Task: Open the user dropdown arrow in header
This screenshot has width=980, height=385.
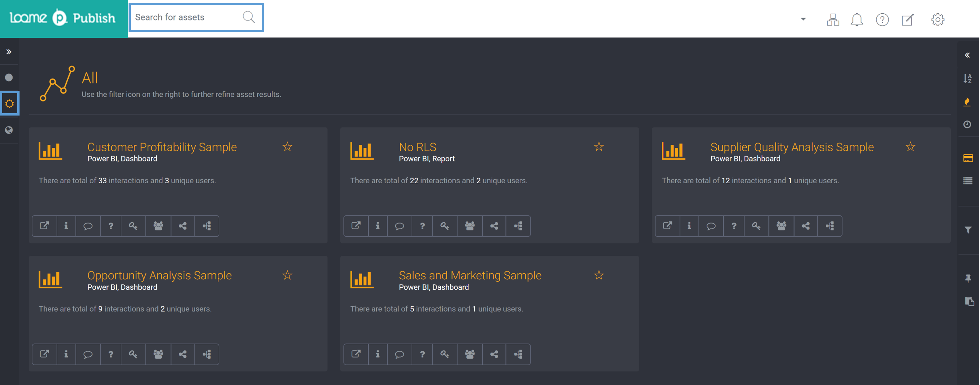Action: 803,19
